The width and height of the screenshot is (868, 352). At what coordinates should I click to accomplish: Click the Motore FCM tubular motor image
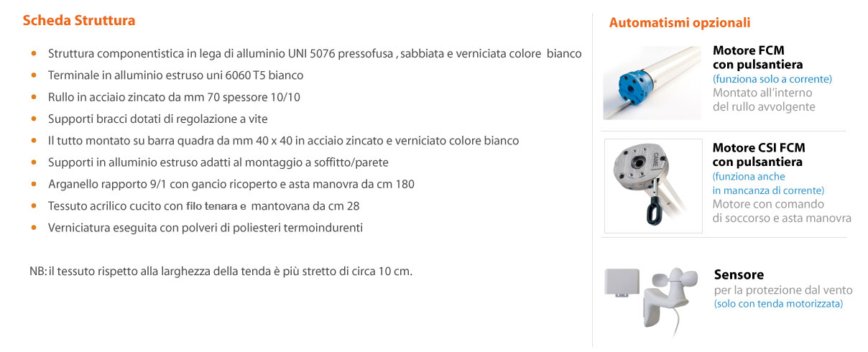(652, 83)
